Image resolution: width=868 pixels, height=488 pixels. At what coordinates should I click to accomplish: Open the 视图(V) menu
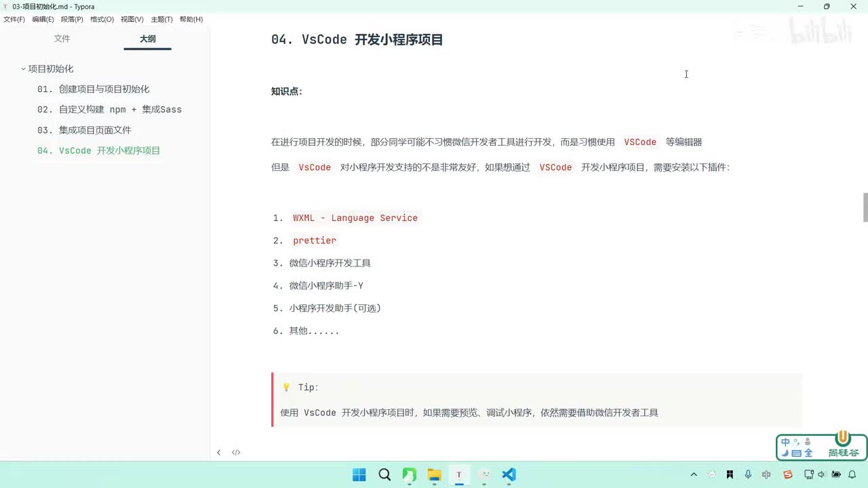pos(132,19)
